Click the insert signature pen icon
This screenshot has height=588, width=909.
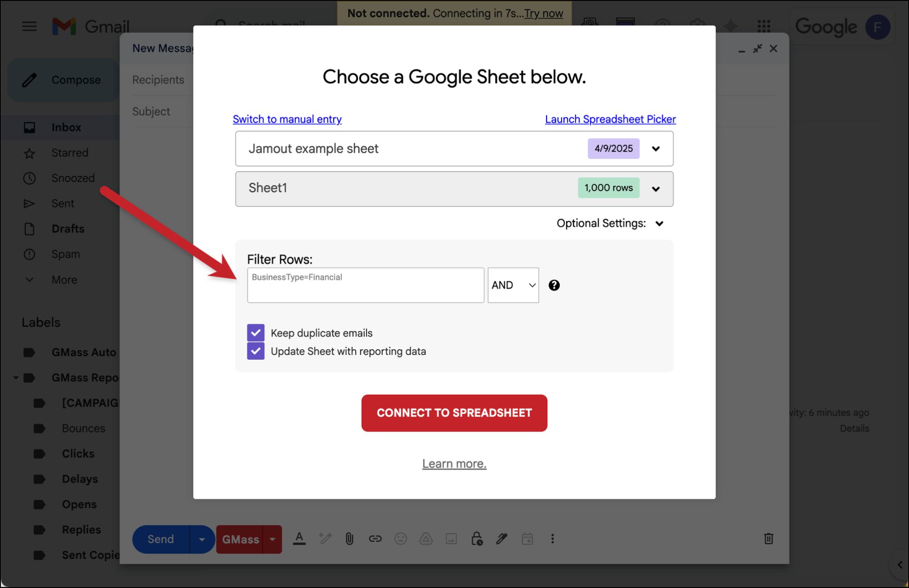coord(502,539)
